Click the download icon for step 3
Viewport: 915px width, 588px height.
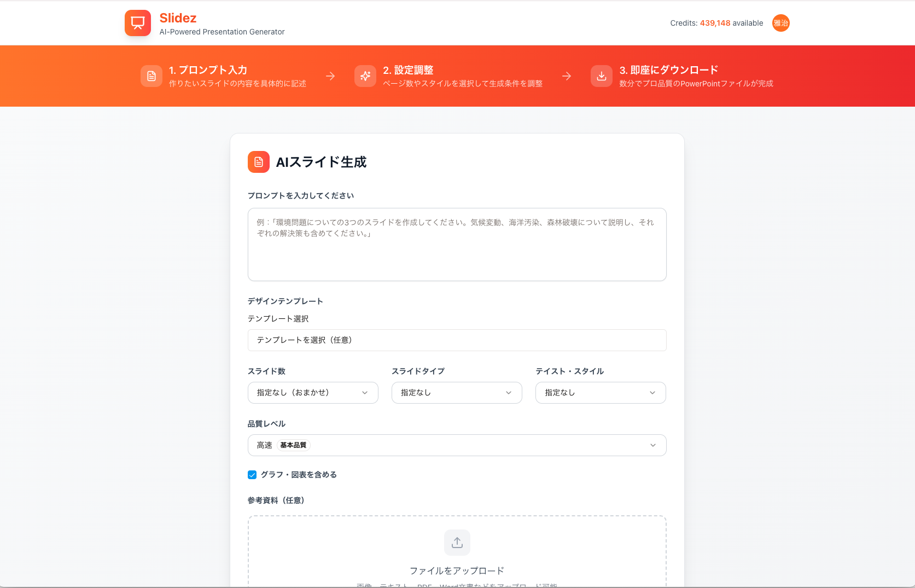click(x=602, y=76)
